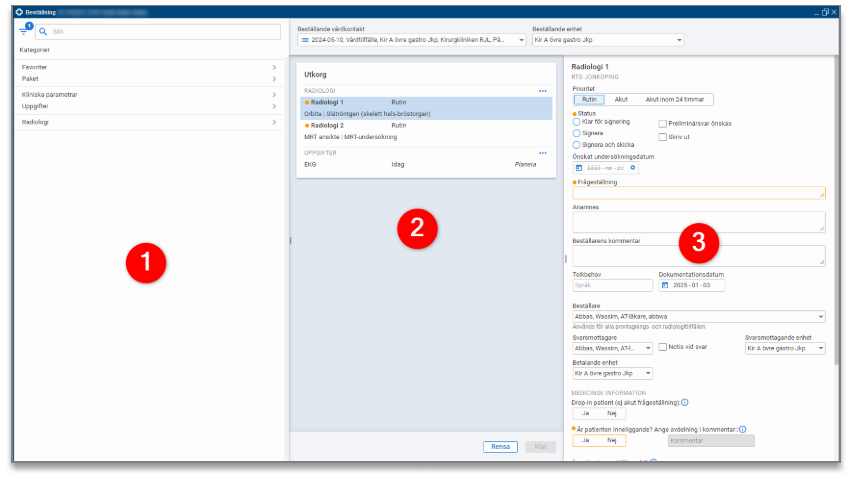Click into the Frågeställning text field
The image size is (854, 482).
(698, 193)
